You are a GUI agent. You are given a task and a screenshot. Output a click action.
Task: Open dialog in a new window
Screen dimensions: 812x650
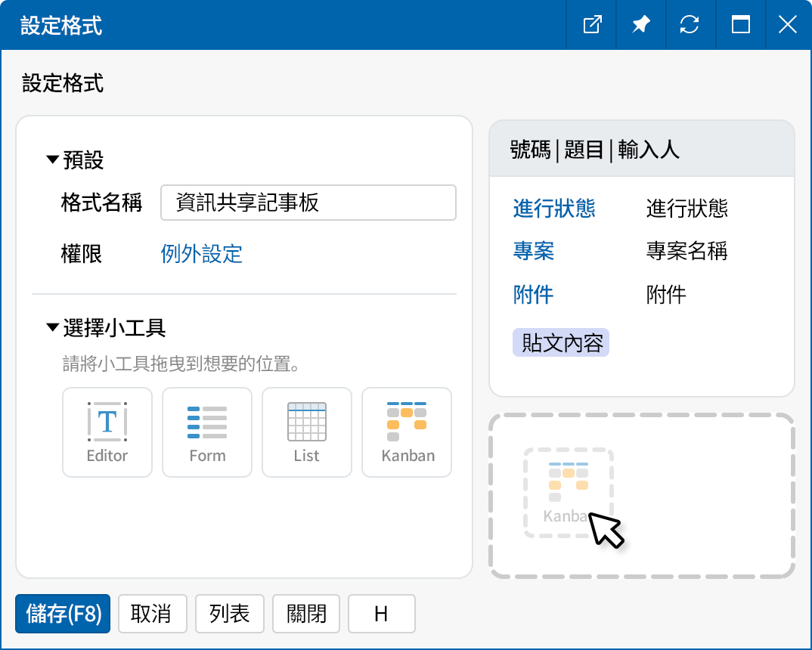tap(590, 24)
